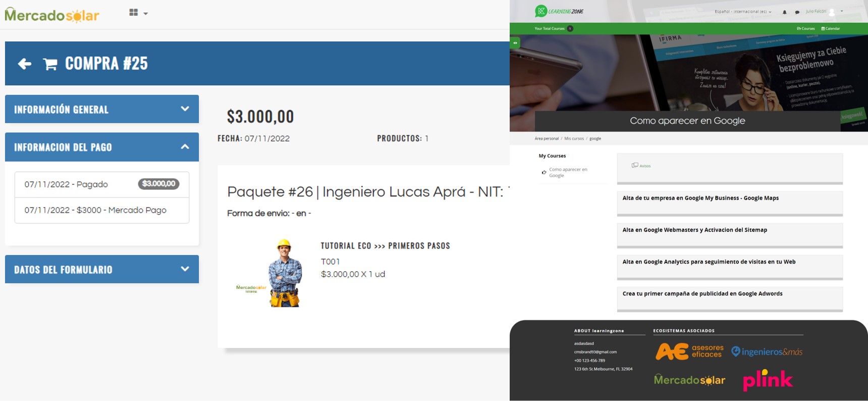Click the back arrow beside Compra #25
Viewport: 868px width, 401px height.
click(x=24, y=64)
